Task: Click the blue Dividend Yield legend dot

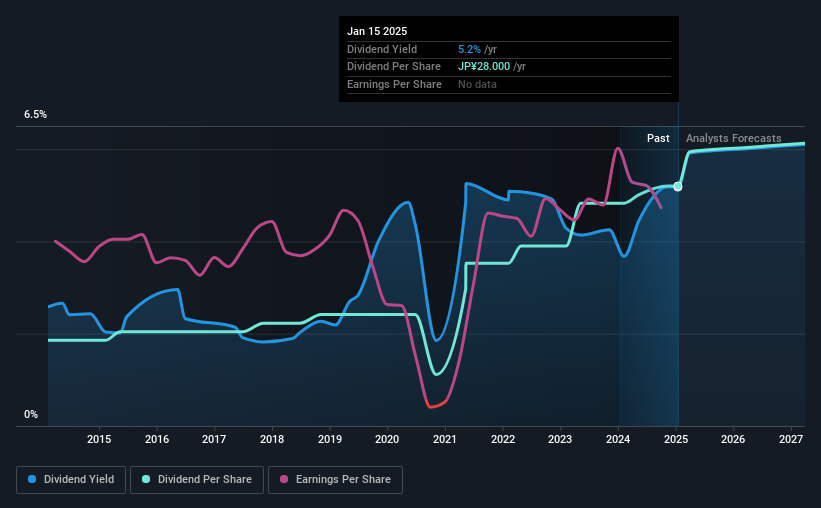Action: [32, 479]
